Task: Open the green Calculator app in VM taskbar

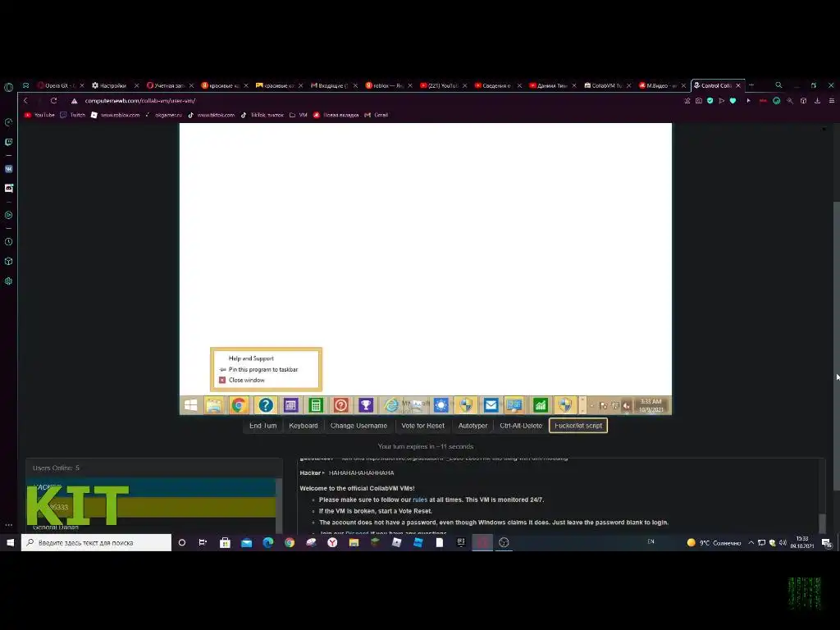Action: (316, 405)
